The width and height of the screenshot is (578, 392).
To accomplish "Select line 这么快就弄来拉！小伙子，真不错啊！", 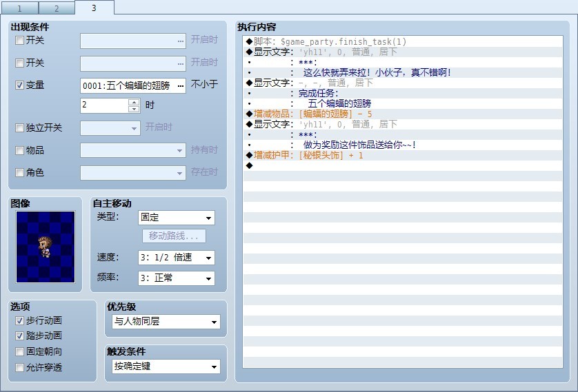I will click(403, 72).
